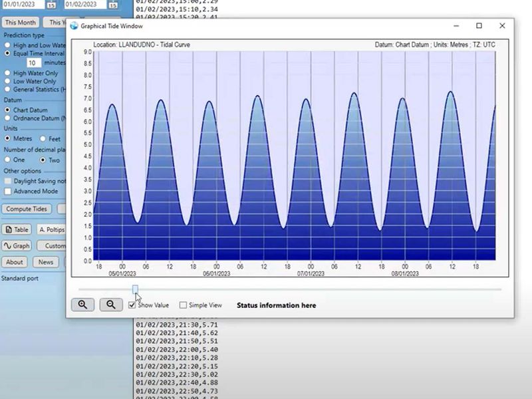Image resolution: width=532 pixels, height=399 pixels.
Task: Click the 08/01/2023 date label on chart axis
Action: (x=405, y=273)
